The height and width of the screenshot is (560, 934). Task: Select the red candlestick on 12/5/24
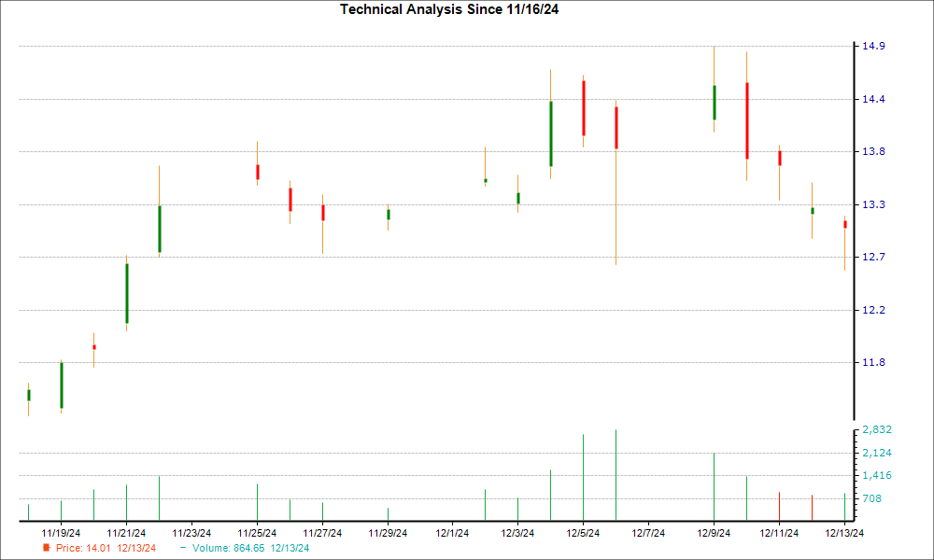pos(584,107)
